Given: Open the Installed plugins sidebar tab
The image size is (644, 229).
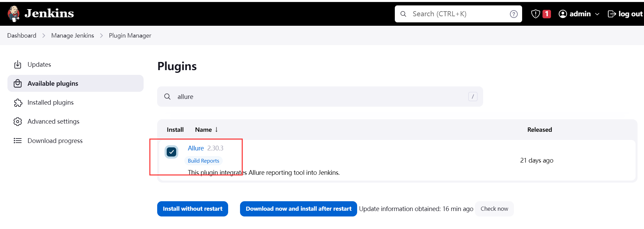Looking at the screenshot, I should [75, 102].
